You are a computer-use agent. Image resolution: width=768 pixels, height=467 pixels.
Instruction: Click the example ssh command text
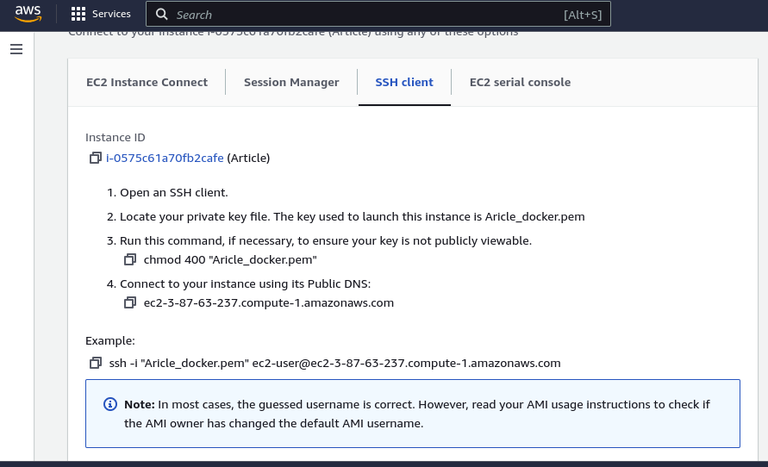[335, 363]
